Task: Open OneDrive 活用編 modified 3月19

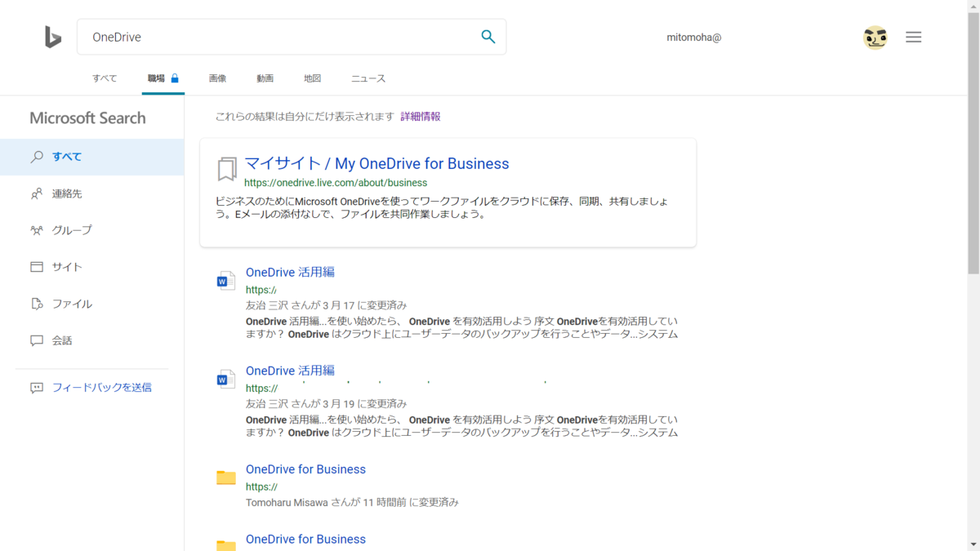Action: coord(290,371)
